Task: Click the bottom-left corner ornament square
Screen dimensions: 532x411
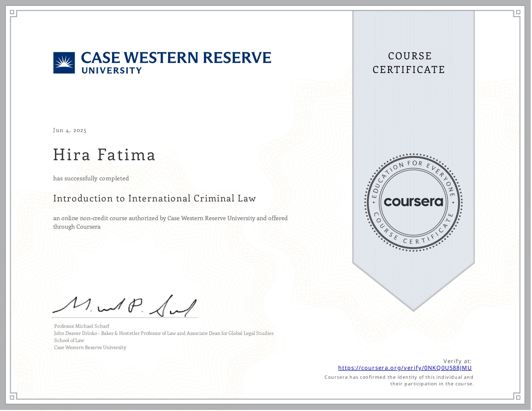Action: click(12, 397)
